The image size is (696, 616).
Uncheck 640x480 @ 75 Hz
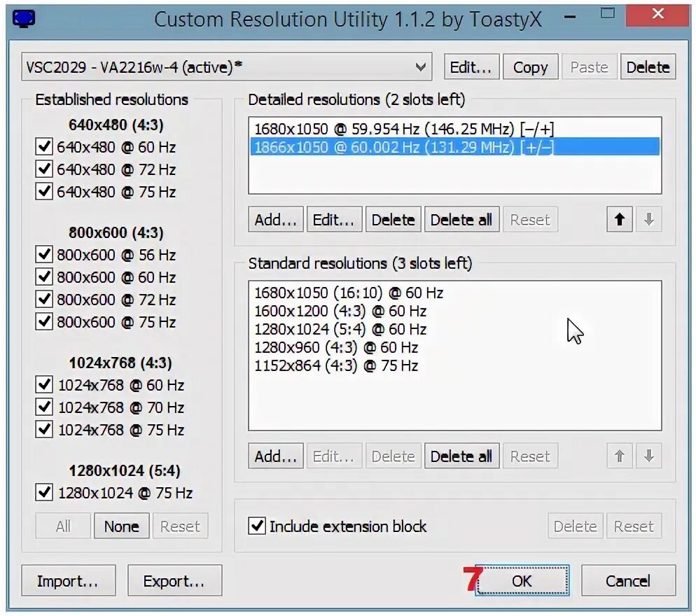point(44,192)
